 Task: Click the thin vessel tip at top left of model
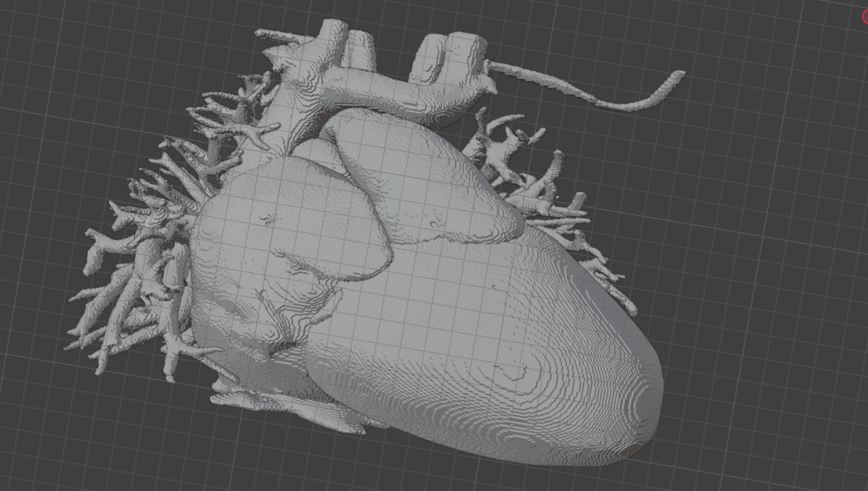click(261, 34)
